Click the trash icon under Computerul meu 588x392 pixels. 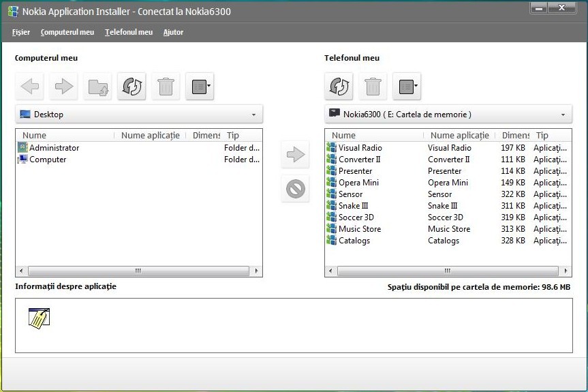[x=166, y=87]
